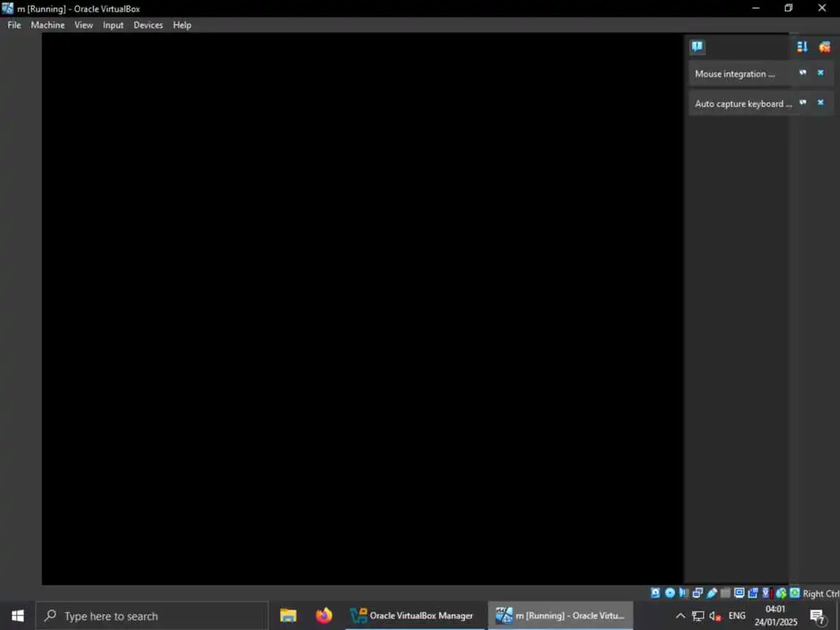Click inside the black VM display

pyautogui.click(x=362, y=309)
